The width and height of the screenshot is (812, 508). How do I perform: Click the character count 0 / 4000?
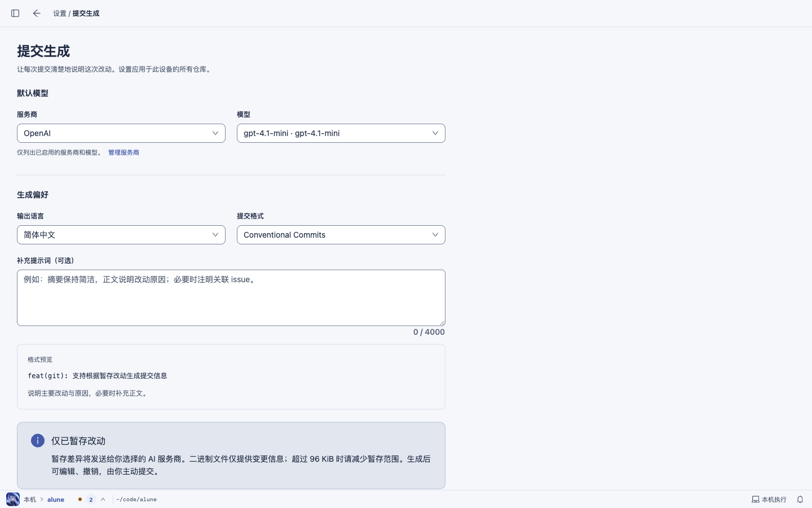[x=429, y=332]
